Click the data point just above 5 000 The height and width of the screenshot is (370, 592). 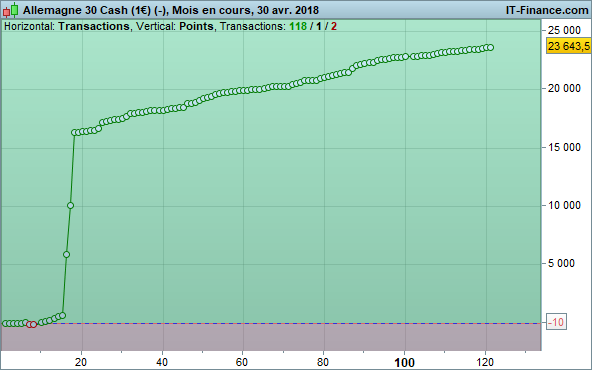click(x=66, y=254)
